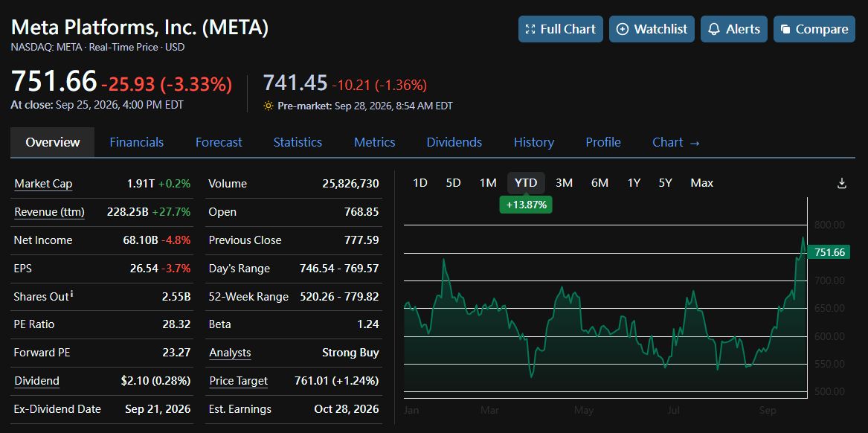The width and height of the screenshot is (868, 433).
Task: Set chart range to 5Y
Action: pyautogui.click(x=666, y=183)
